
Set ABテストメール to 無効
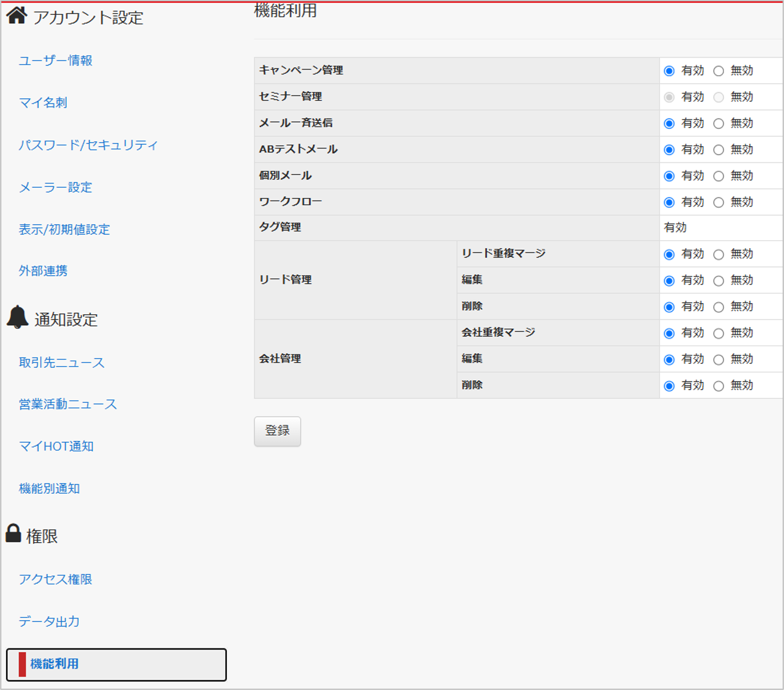719,150
